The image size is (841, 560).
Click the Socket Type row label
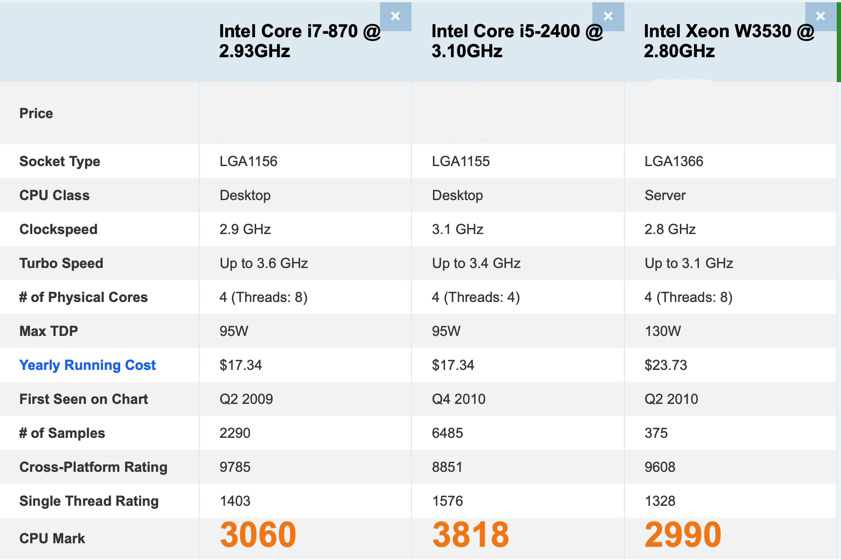[59, 161]
